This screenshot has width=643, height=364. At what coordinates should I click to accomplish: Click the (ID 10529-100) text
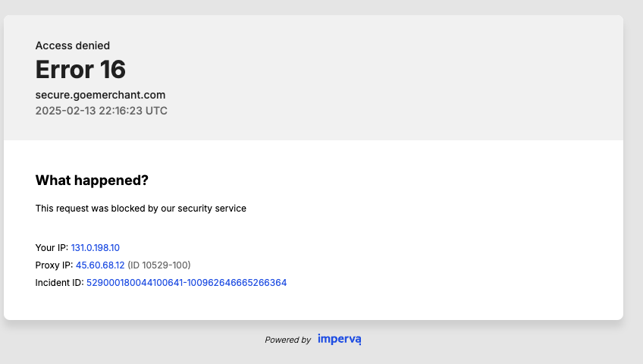click(159, 265)
